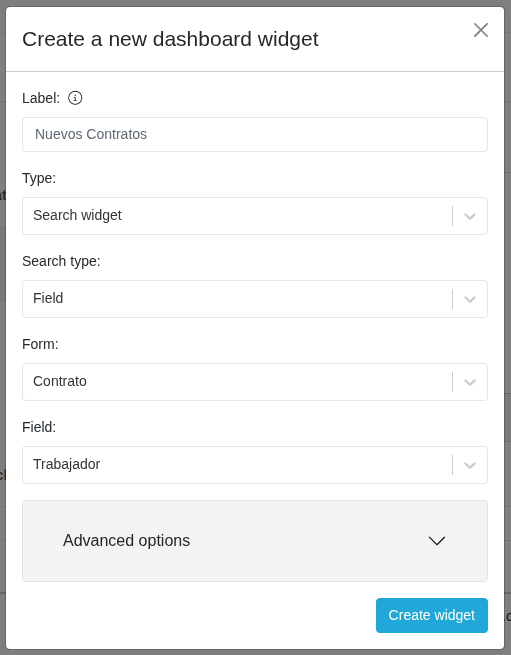The height and width of the screenshot is (655, 511).
Task: Click the chevron arrow in Form selector
Action: point(470,383)
